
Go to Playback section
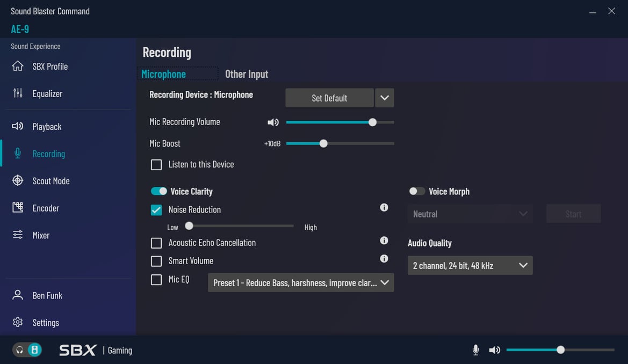[x=47, y=127]
